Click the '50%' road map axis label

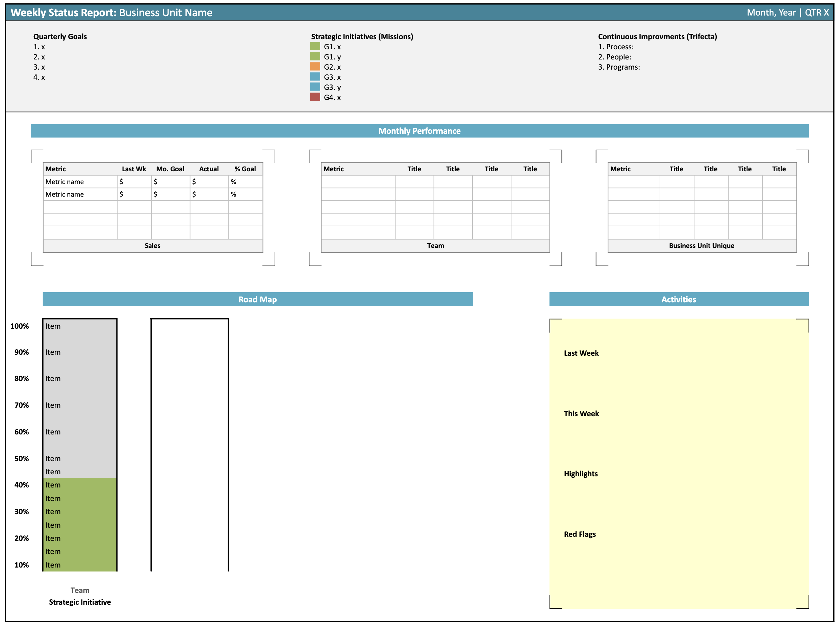(21, 458)
